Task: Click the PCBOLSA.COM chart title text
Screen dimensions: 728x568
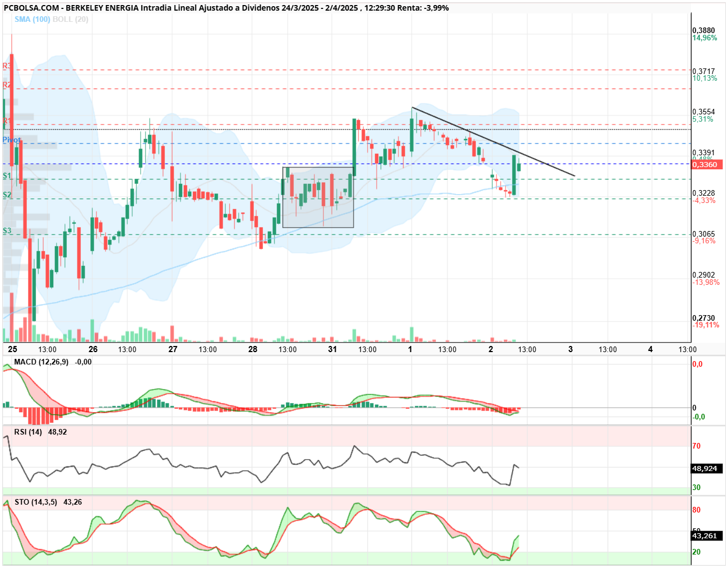Action: click(x=31, y=8)
